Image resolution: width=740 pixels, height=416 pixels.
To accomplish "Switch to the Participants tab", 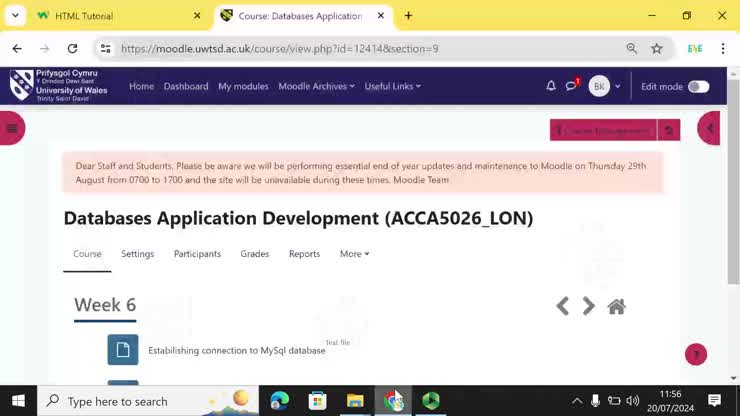I will 197,254.
